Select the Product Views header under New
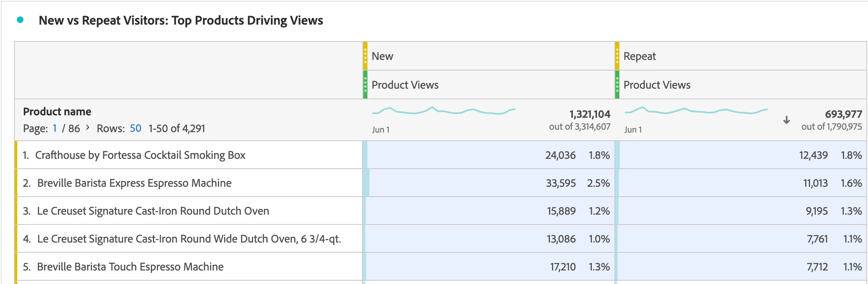 [x=489, y=85]
